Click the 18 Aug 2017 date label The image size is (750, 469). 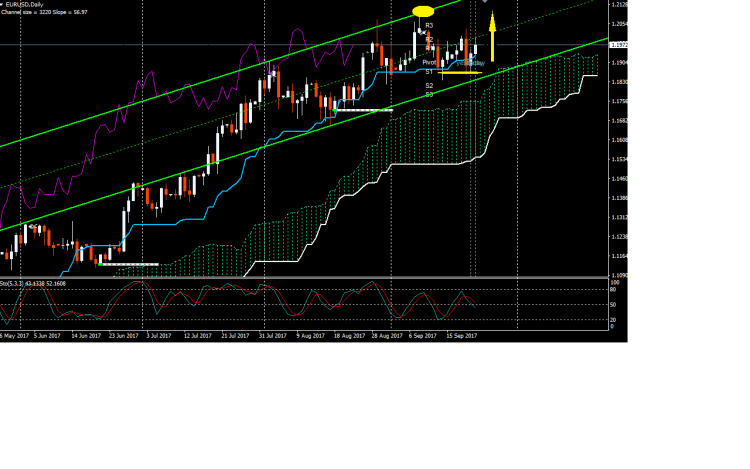click(x=349, y=336)
